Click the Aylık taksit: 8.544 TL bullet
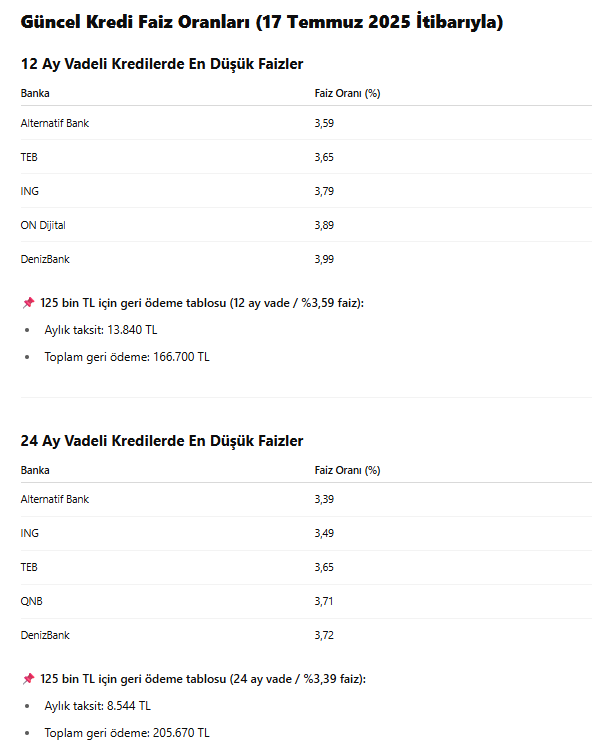Viewport: 592px width, 746px height. click(x=98, y=706)
